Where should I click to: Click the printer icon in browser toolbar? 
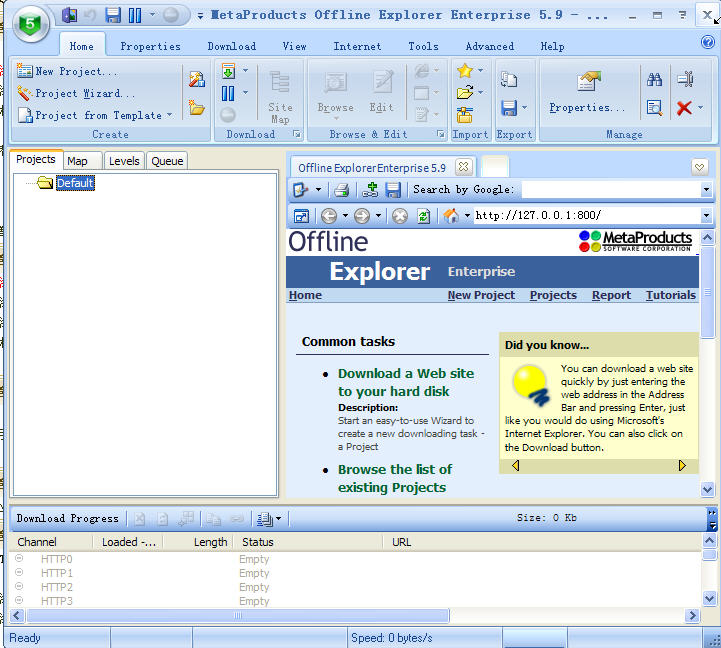coord(341,190)
